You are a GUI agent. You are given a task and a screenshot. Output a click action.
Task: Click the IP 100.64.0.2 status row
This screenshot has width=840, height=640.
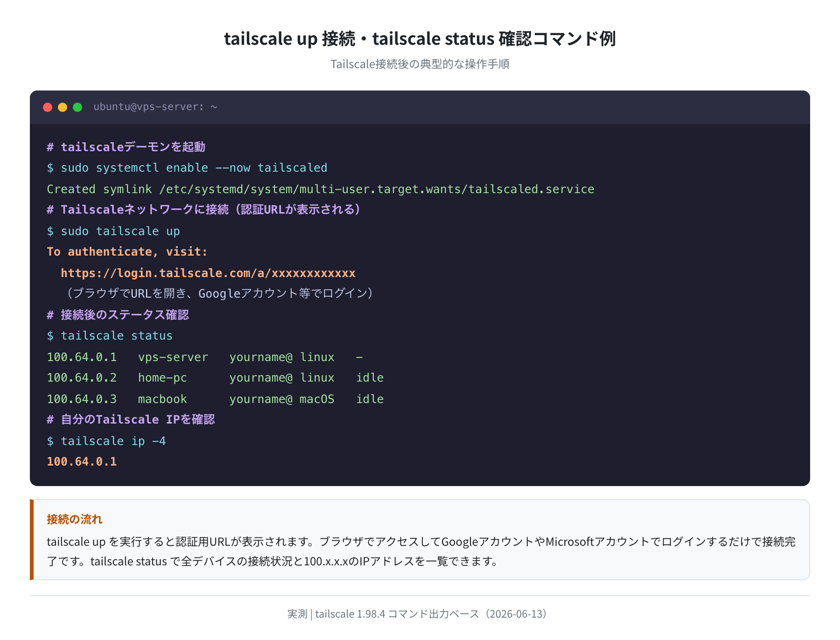(x=82, y=378)
